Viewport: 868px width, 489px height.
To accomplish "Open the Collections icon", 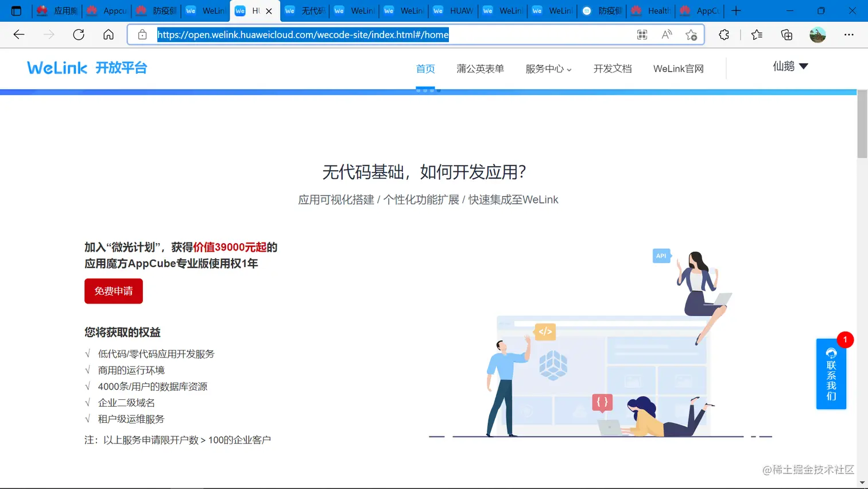I will pyautogui.click(x=786, y=34).
